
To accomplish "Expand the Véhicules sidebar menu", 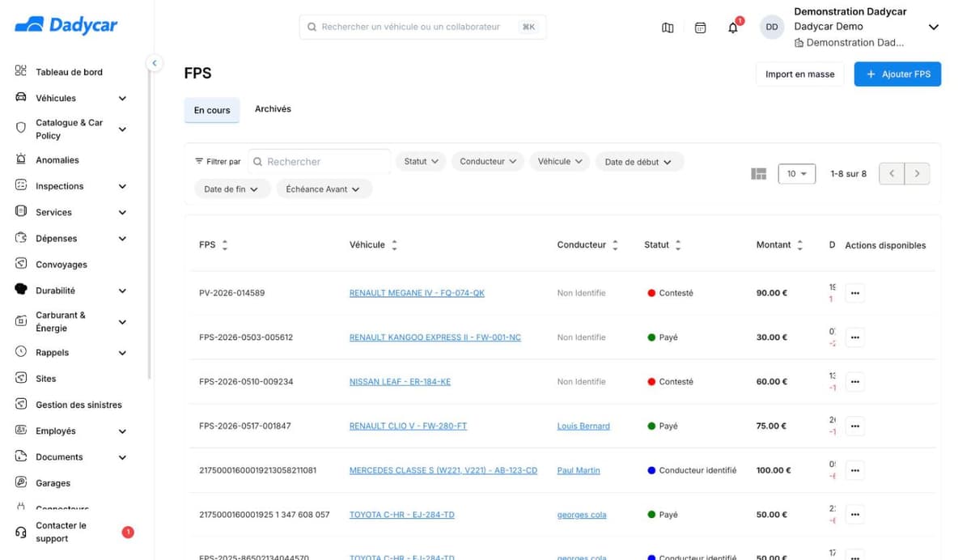I will point(122,98).
